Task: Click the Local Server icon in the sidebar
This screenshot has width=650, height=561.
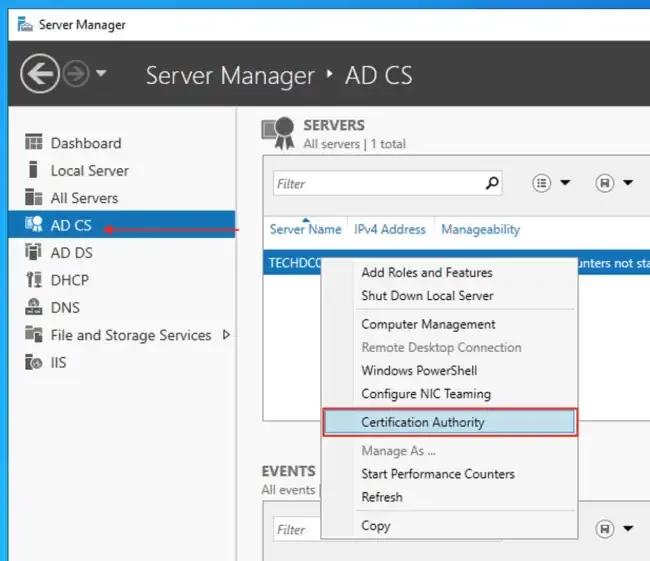Action: 33,170
